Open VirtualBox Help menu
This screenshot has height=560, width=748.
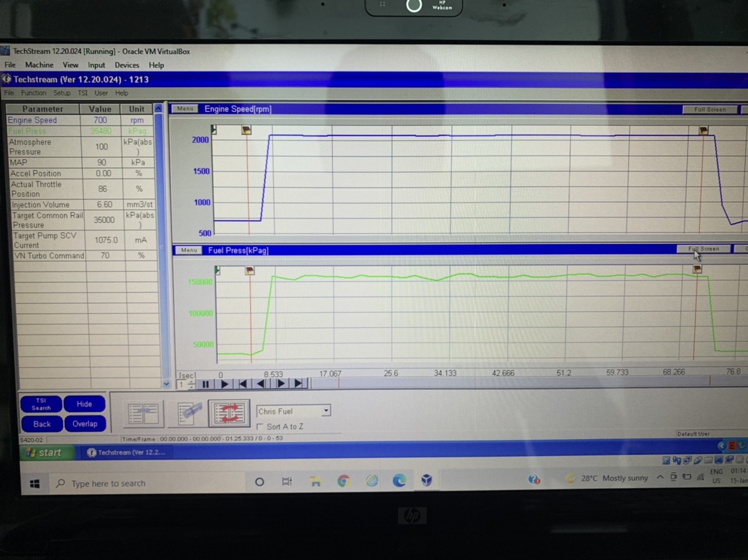156,65
